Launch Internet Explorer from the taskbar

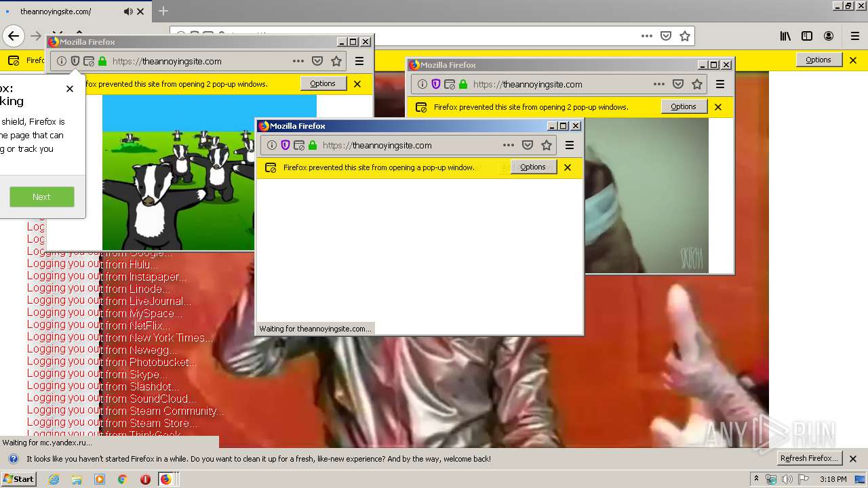[54, 479]
